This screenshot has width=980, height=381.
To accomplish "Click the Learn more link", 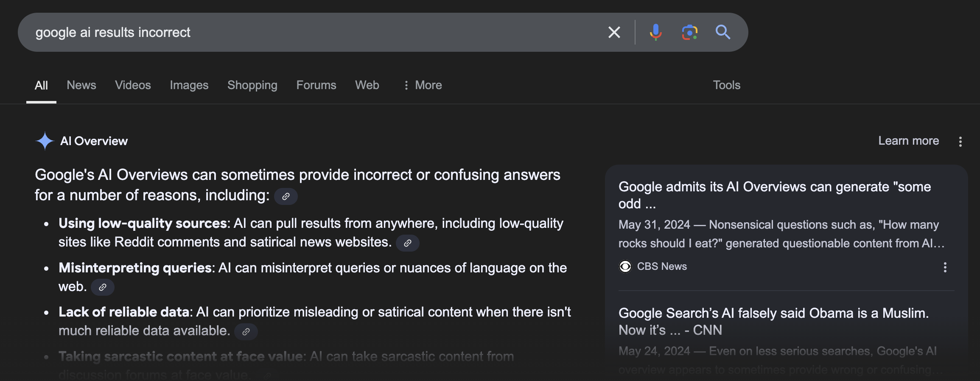I will [x=908, y=141].
